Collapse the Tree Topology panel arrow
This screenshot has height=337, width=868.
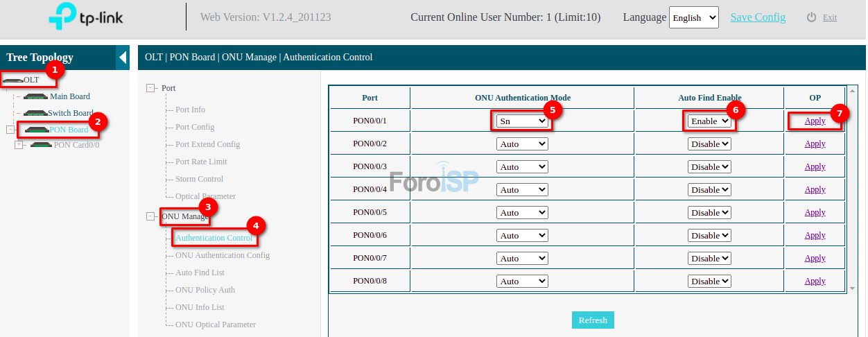[123, 58]
